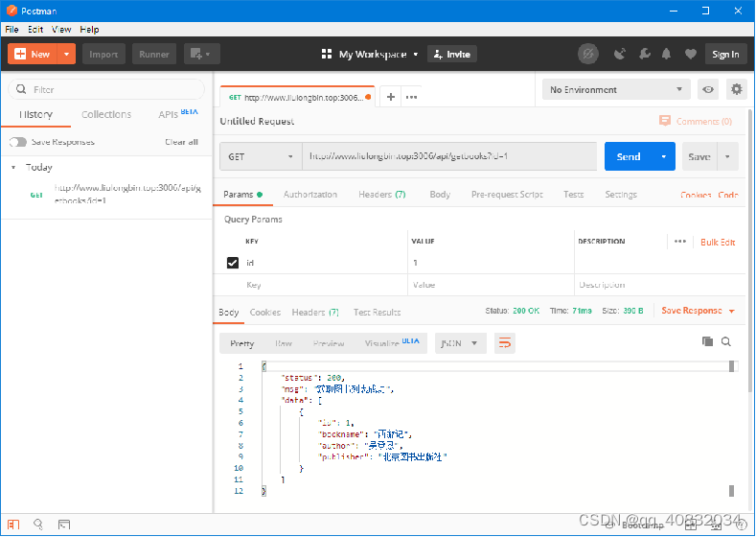
Task: Copy response with the copy icon
Action: (707, 341)
